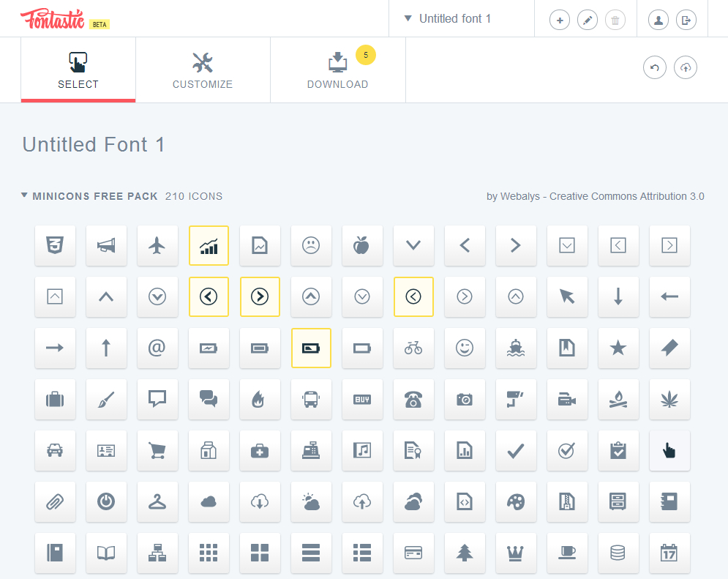
Task: Select the chevron down arrow icon tile
Action: tap(413, 245)
